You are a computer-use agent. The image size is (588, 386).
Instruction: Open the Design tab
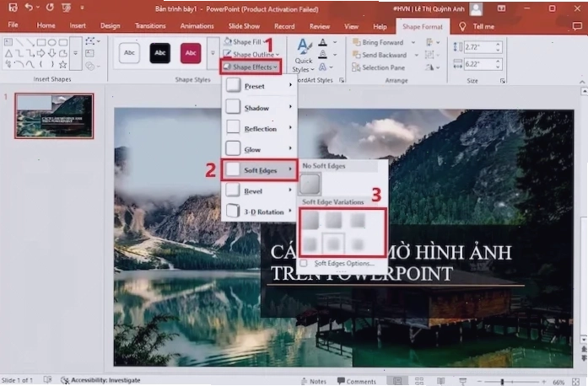[x=110, y=26]
